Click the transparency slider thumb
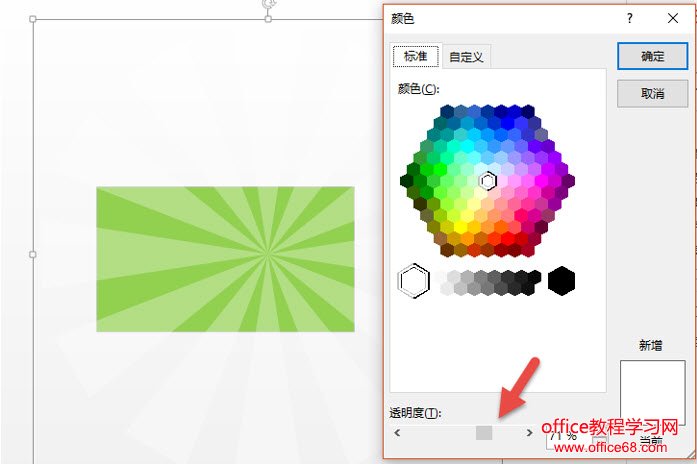This screenshot has height=464, width=697. click(x=484, y=432)
